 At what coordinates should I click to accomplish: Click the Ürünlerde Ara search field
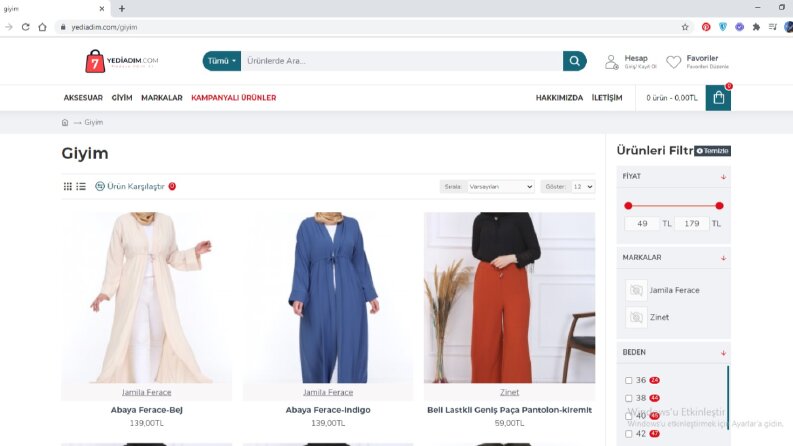[x=402, y=61]
